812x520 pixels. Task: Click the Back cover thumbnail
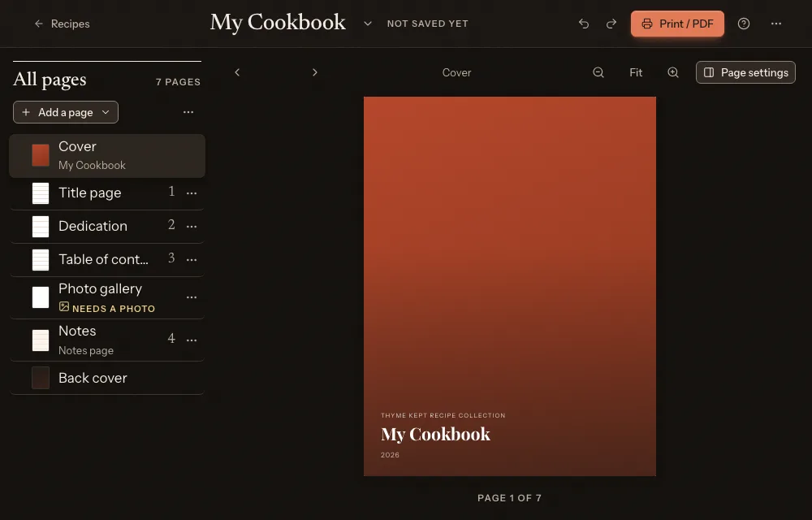click(41, 378)
